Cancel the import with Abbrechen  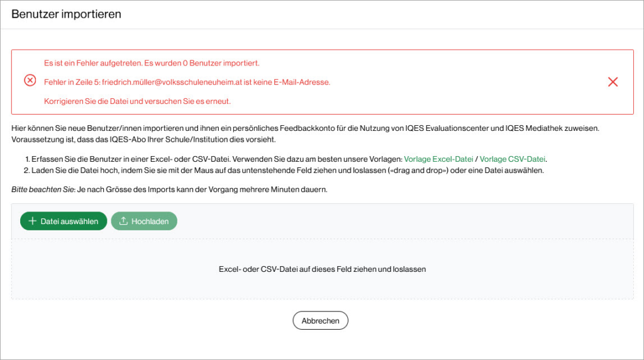[320, 321]
